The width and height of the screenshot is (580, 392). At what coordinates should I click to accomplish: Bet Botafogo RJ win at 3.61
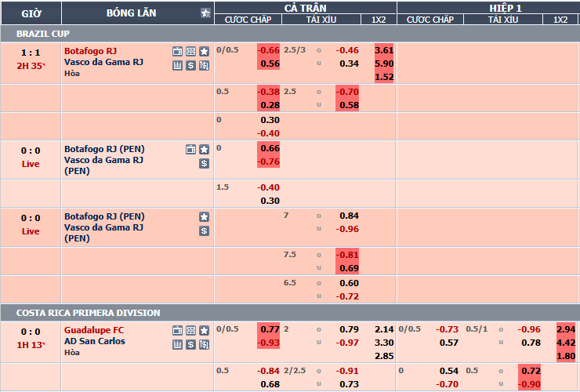point(384,50)
